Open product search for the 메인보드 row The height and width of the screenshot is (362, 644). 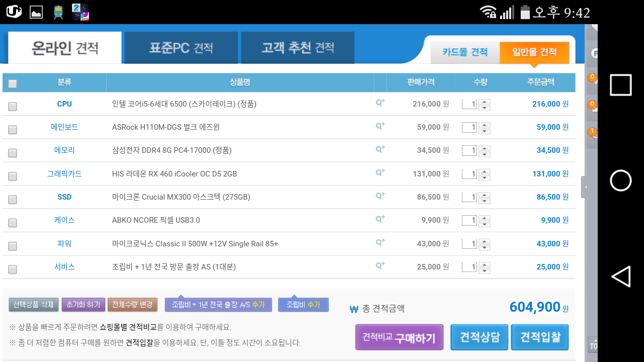pyautogui.click(x=380, y=126)
